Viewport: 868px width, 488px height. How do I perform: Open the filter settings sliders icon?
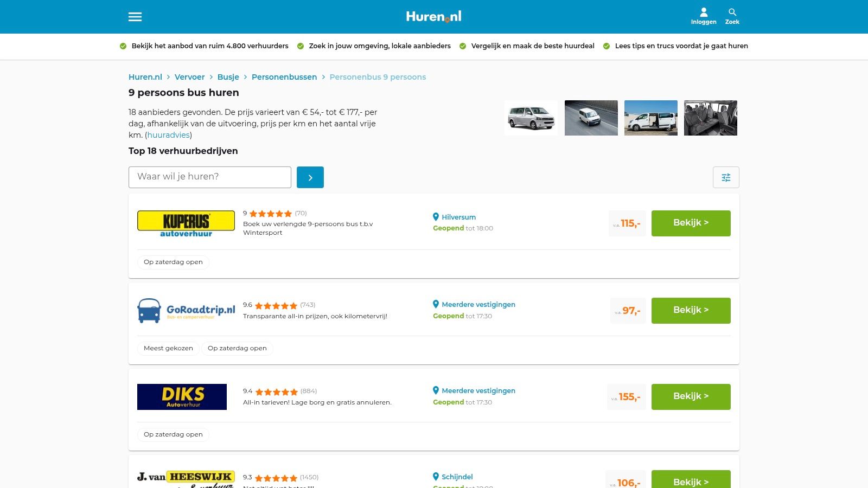pyautogui.click(x=726, y=177)
